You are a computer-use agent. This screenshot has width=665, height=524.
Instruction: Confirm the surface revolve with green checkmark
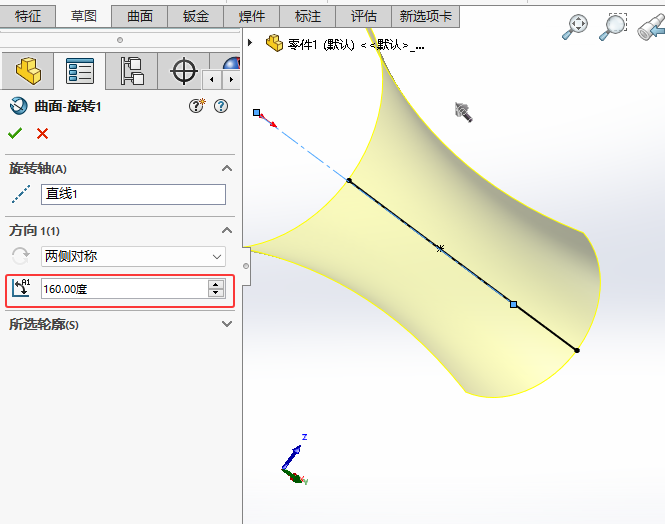(15, 134)
